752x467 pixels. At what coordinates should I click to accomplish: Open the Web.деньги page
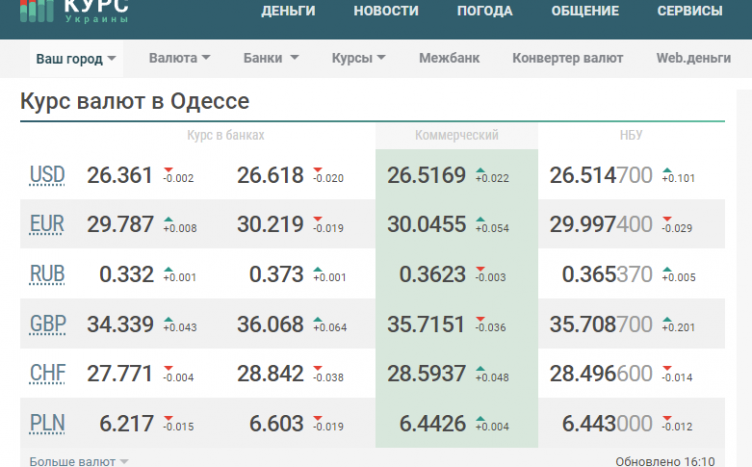pos(693,58)
